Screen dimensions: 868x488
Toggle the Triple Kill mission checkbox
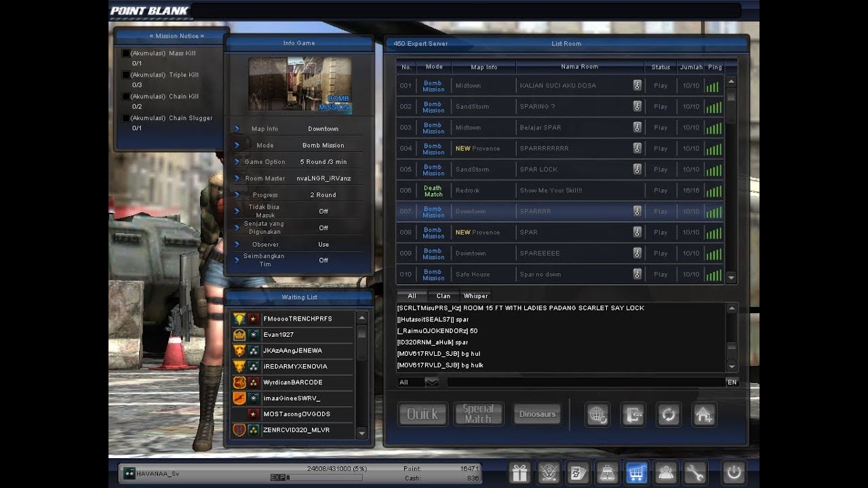click(125, 75)
